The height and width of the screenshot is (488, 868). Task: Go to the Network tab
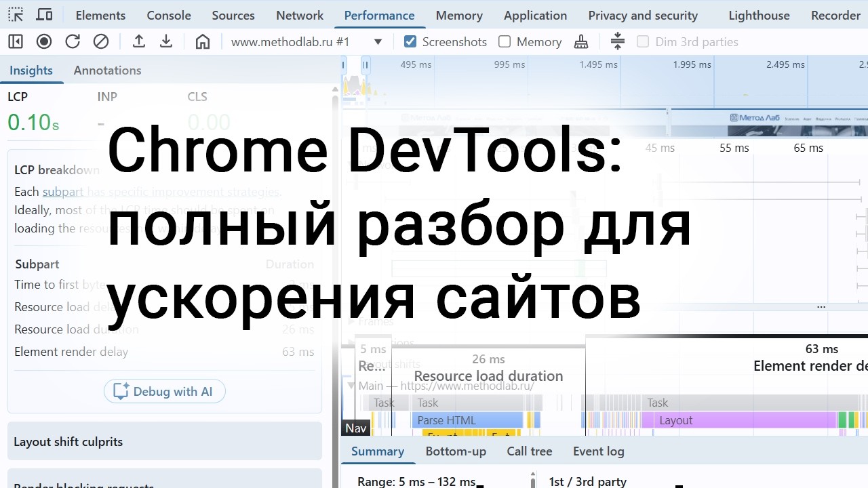point(300,15)
